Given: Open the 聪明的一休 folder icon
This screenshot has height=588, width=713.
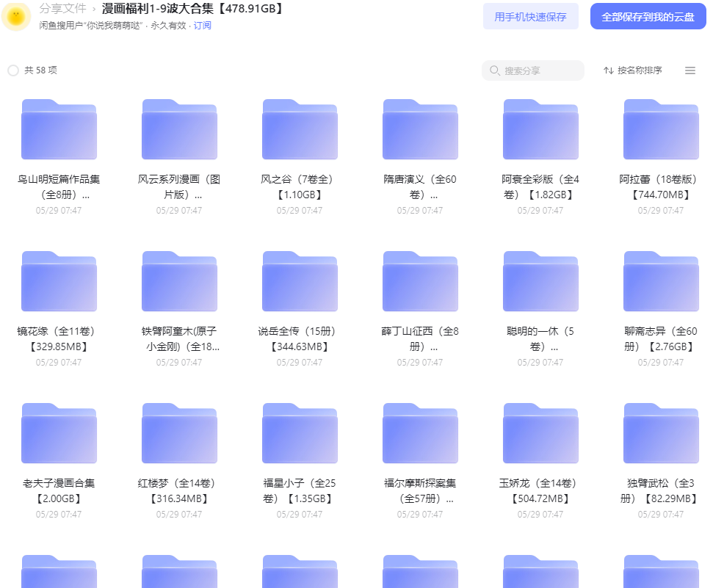Looking at the screenshot, I should pyautogui.click(x=540, y=281).
